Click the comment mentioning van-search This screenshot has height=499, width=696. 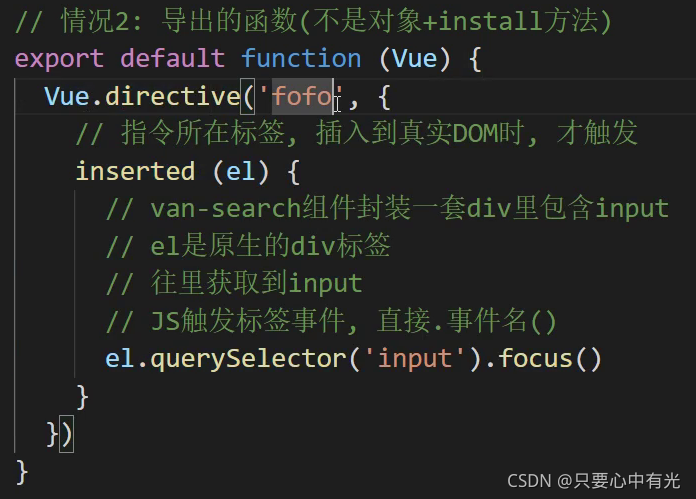point(388,208)
